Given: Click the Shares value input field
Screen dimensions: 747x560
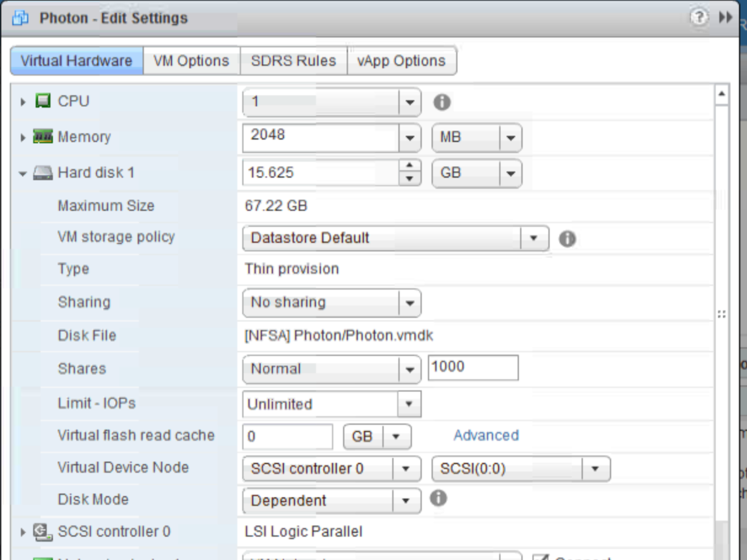Looking at the screenshot, I should [472, 368].
